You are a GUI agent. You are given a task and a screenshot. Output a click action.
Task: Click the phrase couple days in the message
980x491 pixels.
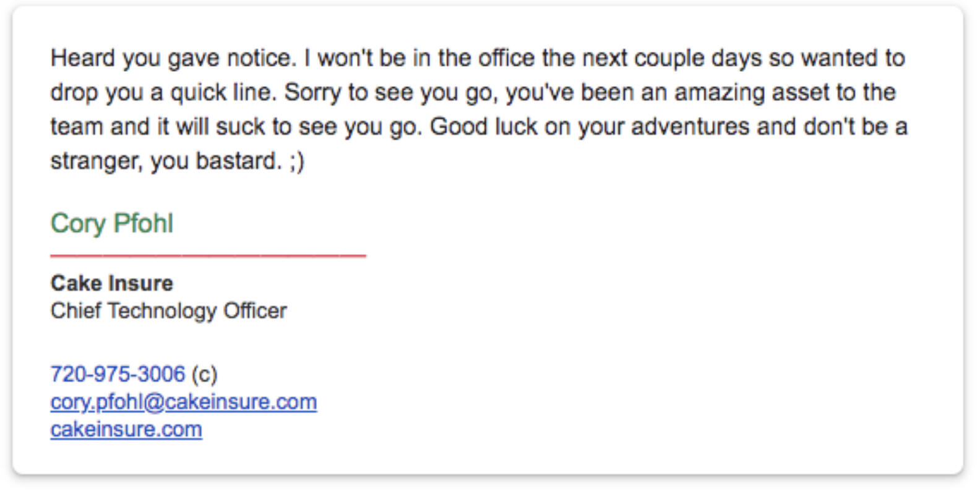point(698,58)
